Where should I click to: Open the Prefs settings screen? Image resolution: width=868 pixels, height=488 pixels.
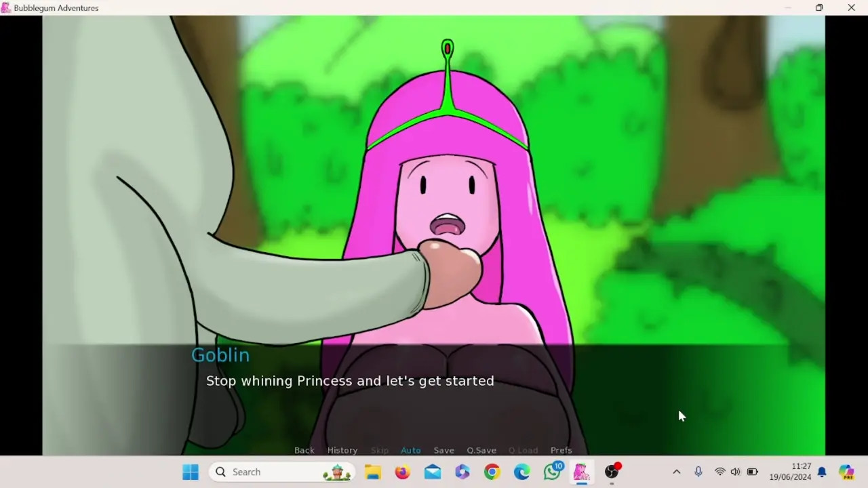[561, 450]
